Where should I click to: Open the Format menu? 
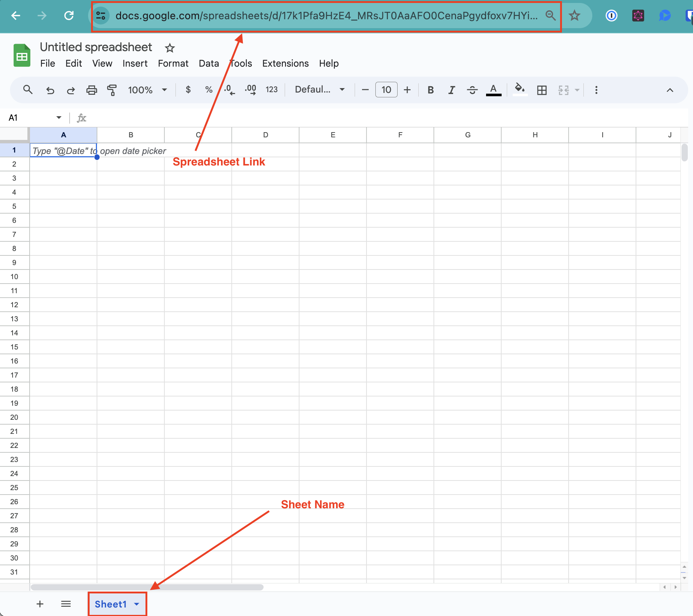(x=173, y=64)
